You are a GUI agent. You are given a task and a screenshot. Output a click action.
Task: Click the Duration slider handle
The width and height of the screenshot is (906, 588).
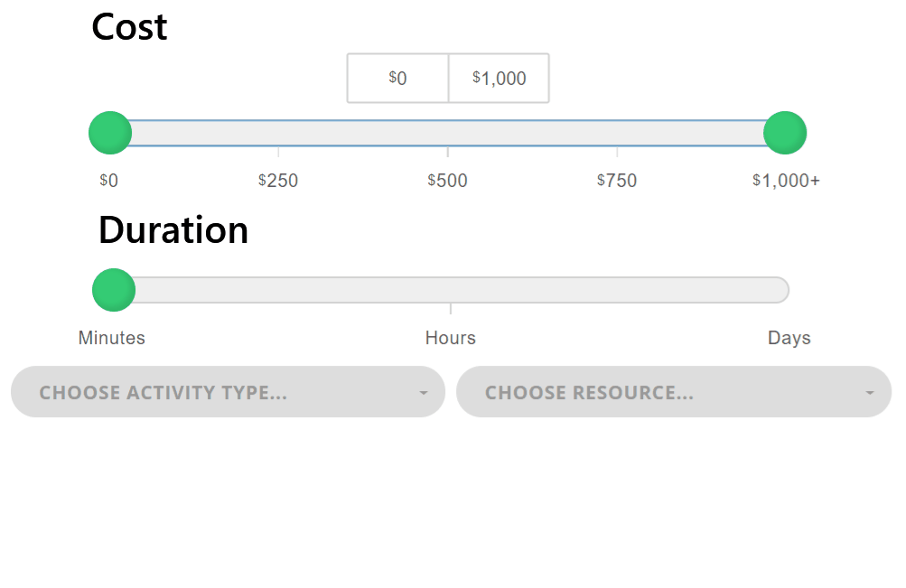click(113, 290)
